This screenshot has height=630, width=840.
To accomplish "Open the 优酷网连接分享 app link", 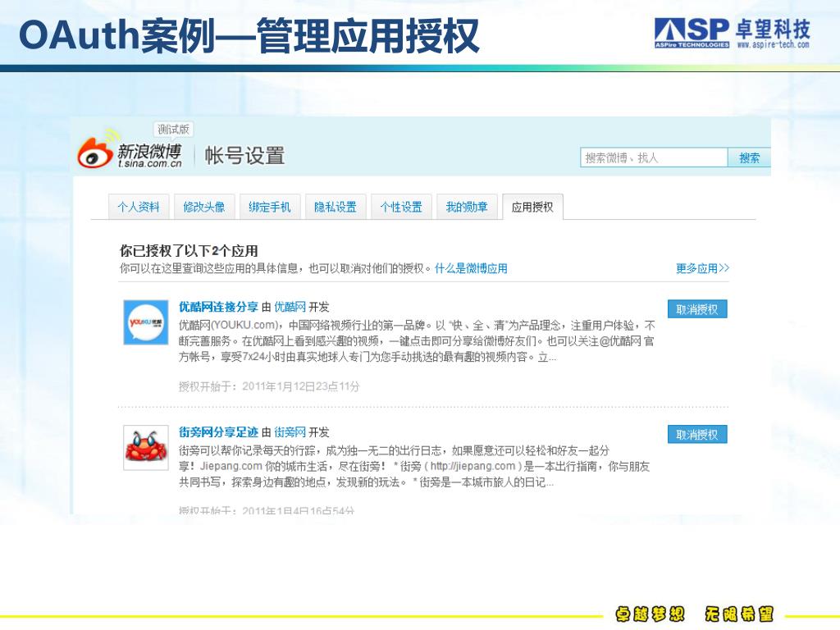I will [x=218, y=307].
